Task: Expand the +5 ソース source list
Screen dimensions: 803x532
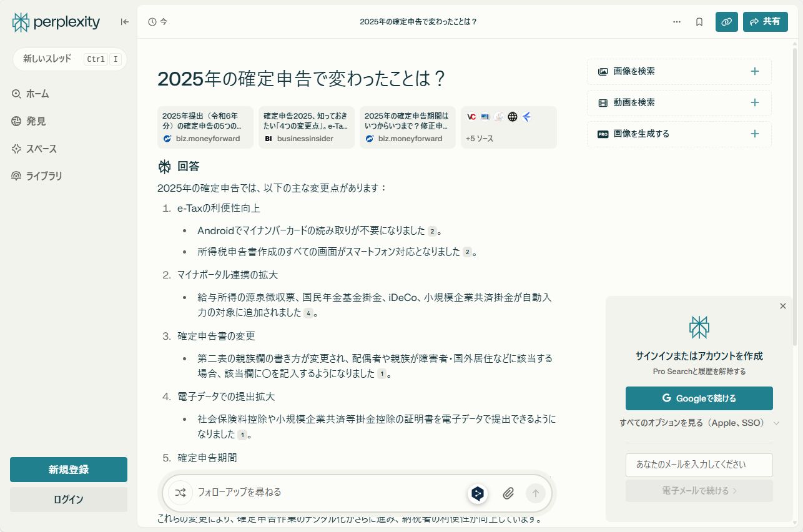Action: pyautogui.click(x=508, y=127)
